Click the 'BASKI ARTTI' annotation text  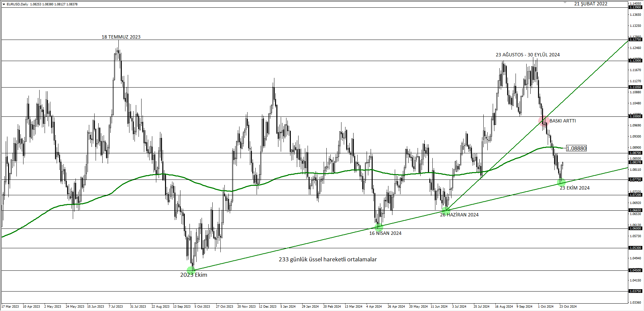[x=562, y=121]
